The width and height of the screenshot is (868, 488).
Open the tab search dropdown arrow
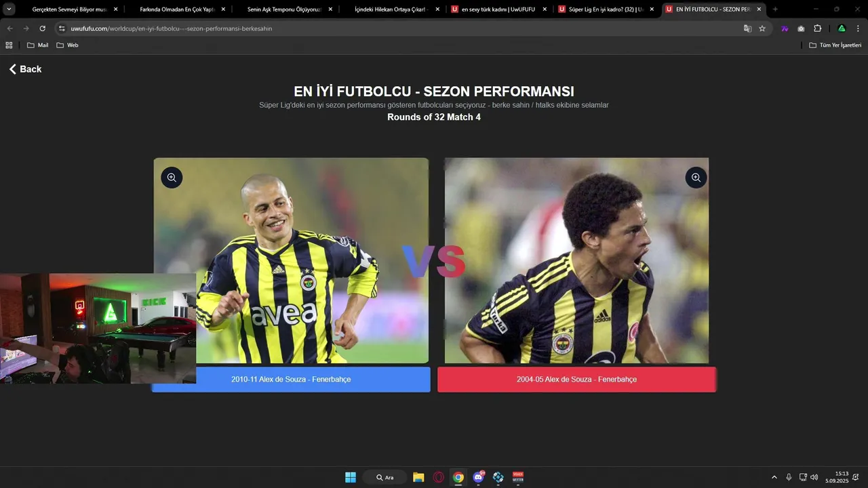click(x=9, y=9)
